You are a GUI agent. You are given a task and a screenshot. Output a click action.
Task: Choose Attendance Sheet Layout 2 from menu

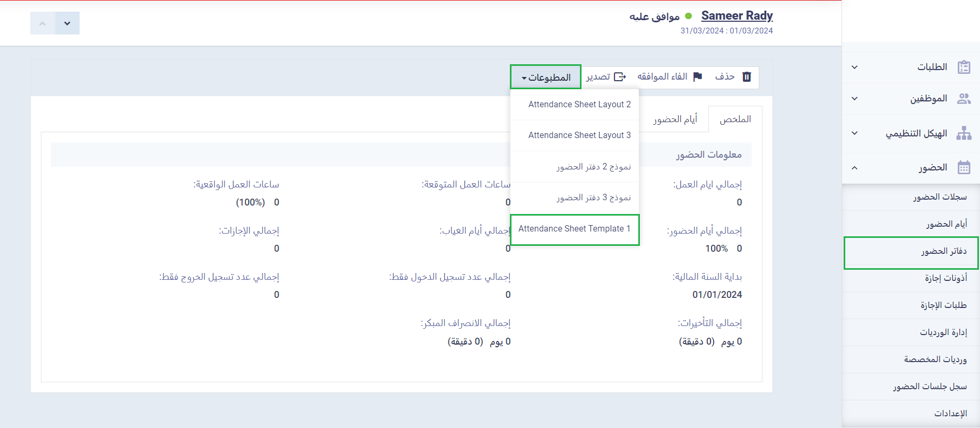(579, 105)
